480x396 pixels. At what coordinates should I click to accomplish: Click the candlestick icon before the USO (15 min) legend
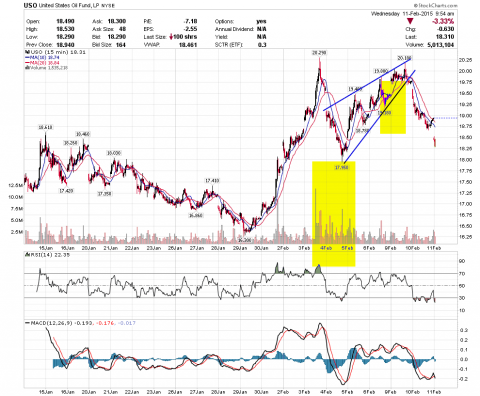27,52
